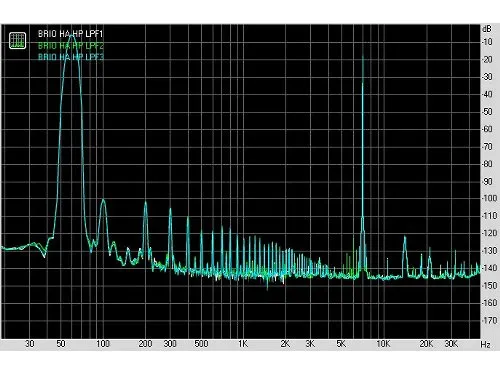Click the 20K frequency axis label
Viewport: 500px width, 375px height.
coord(426,344)
